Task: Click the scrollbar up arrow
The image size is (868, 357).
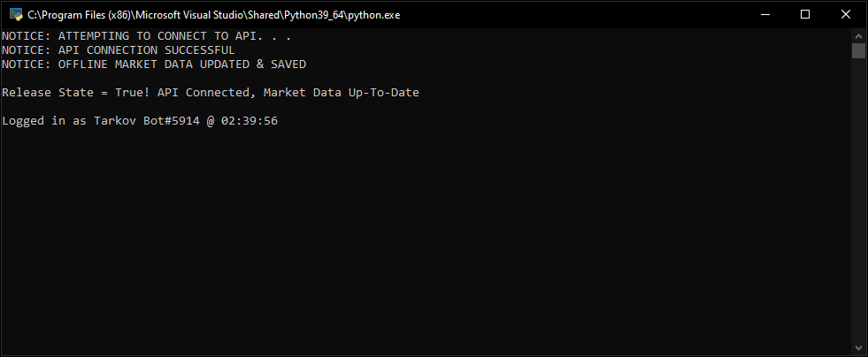Action: pyautogui.click(x=858, y=36)
